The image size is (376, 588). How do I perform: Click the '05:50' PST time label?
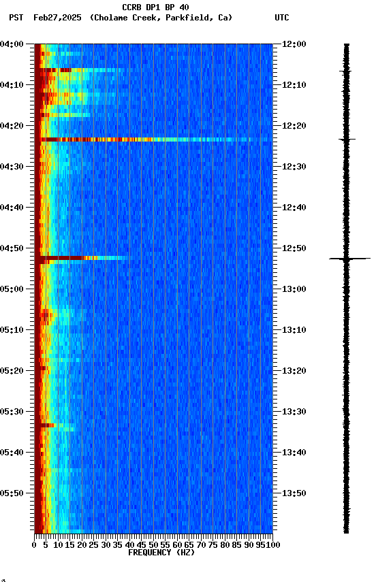click(x=12, y=493)
